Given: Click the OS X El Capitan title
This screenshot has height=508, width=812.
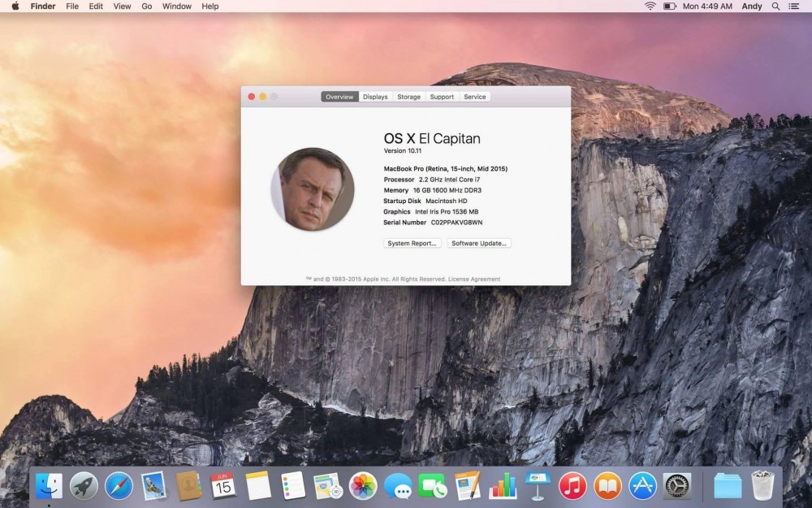Looking at the screenshot, I should pyautogui.click(x=432, y=138).
